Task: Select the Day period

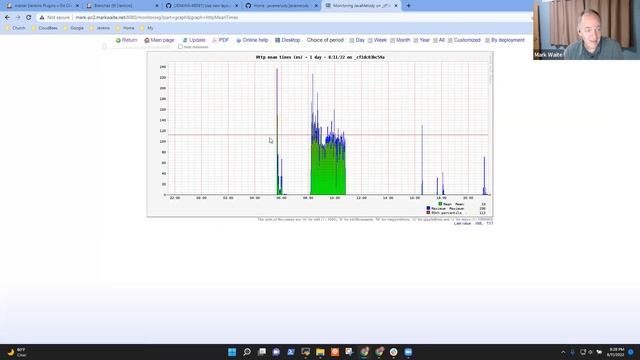Action: pyautogui.click(x=357, y=40)
